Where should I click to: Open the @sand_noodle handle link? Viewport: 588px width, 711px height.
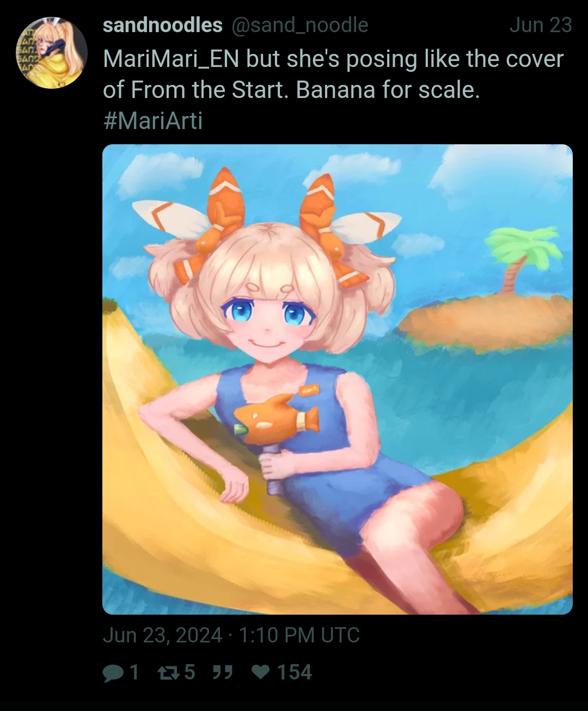click(300, 25)
